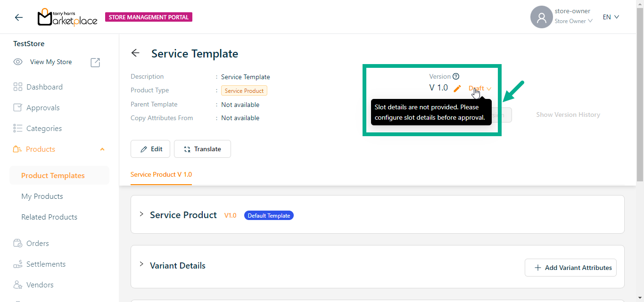Click the Marketplace logo
Image resolution: width=644 pixels, height=302 pixels.
click(67, 17)
